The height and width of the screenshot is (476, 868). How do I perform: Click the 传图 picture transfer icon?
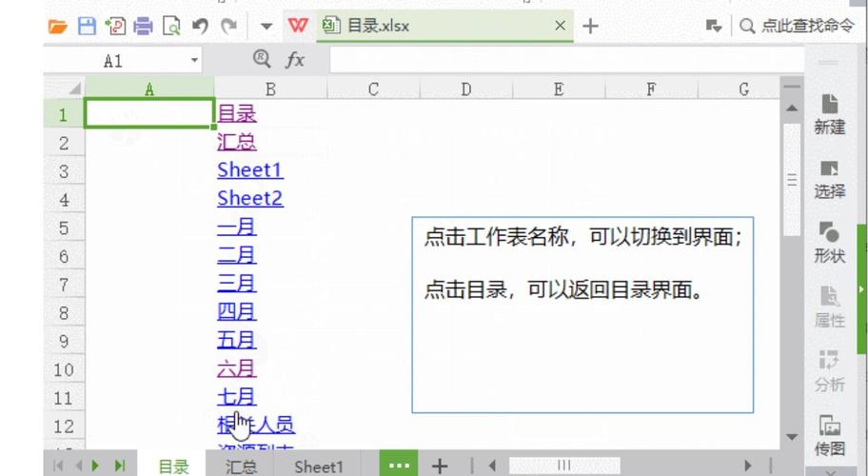[x=829, y=436]
